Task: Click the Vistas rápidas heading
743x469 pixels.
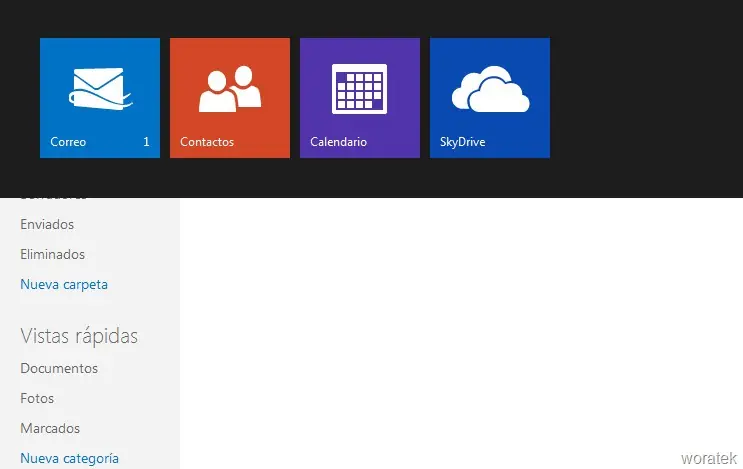Action: (79, 336)
